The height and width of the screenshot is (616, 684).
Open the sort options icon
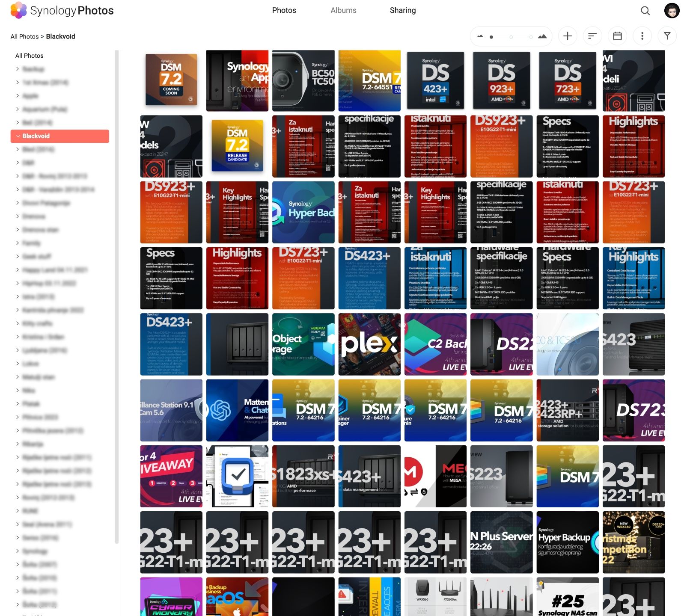point(592,36)
